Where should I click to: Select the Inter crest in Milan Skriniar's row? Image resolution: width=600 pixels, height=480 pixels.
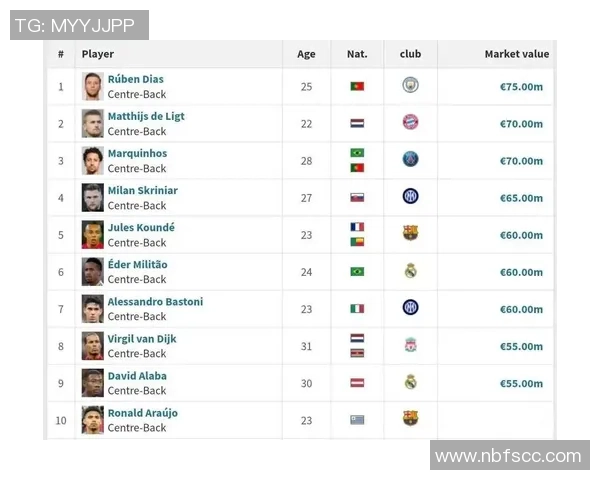[x=410, y=197]
